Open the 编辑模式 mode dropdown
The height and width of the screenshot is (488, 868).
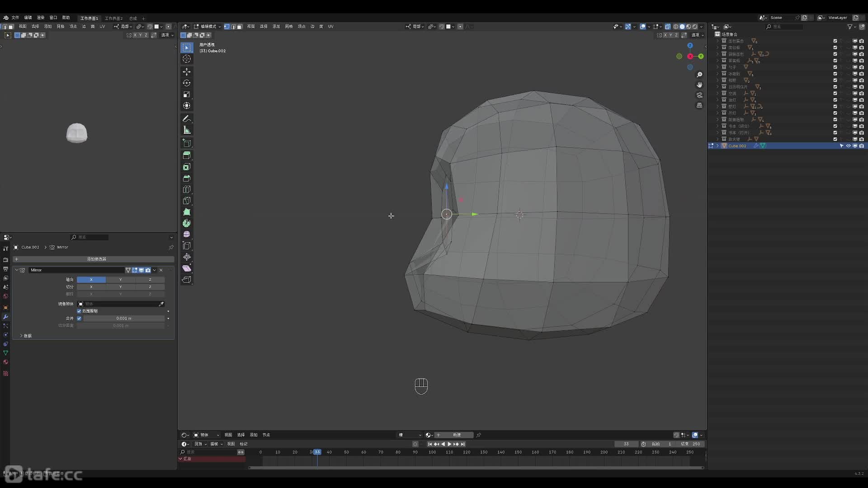pos(208,27)
